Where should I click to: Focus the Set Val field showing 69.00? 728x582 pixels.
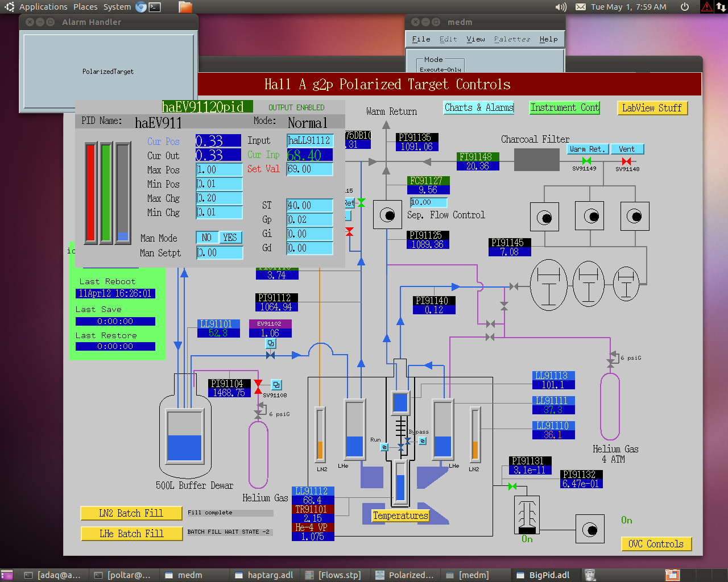[309, 169]
